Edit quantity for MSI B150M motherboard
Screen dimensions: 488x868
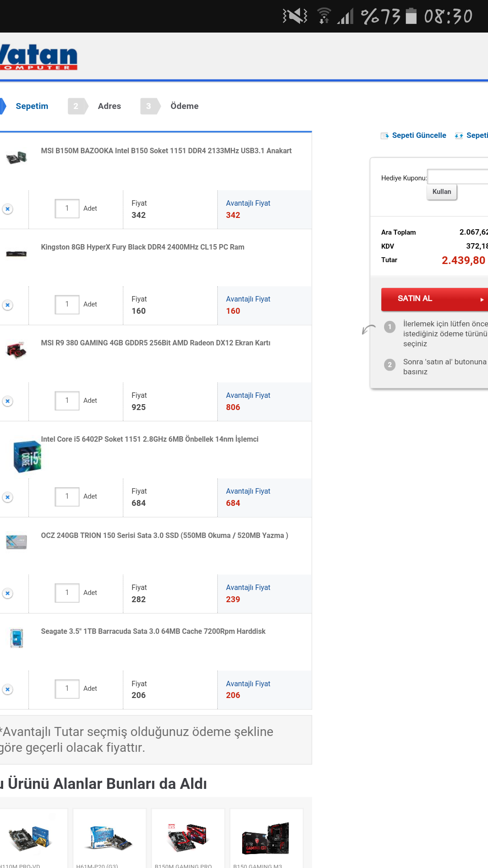click(67, 208)
